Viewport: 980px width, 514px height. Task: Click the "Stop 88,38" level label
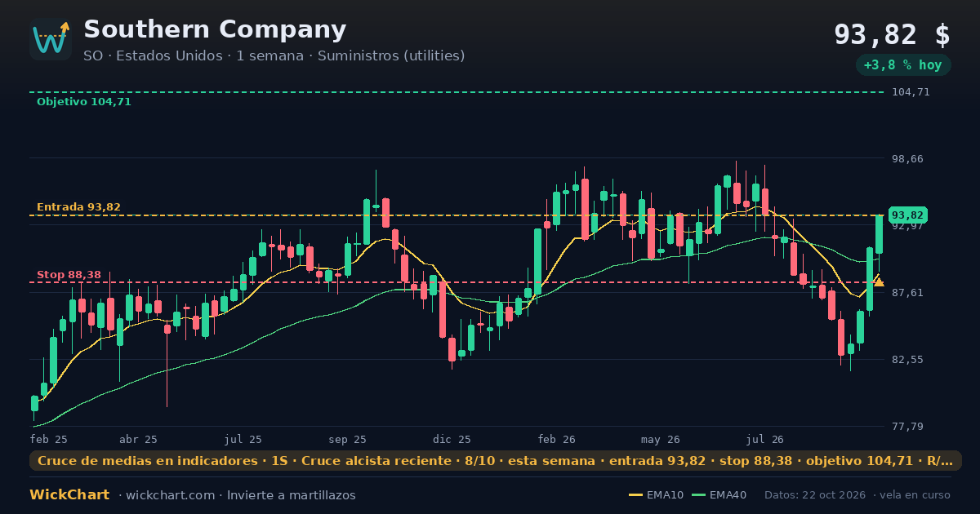(69, 275)
